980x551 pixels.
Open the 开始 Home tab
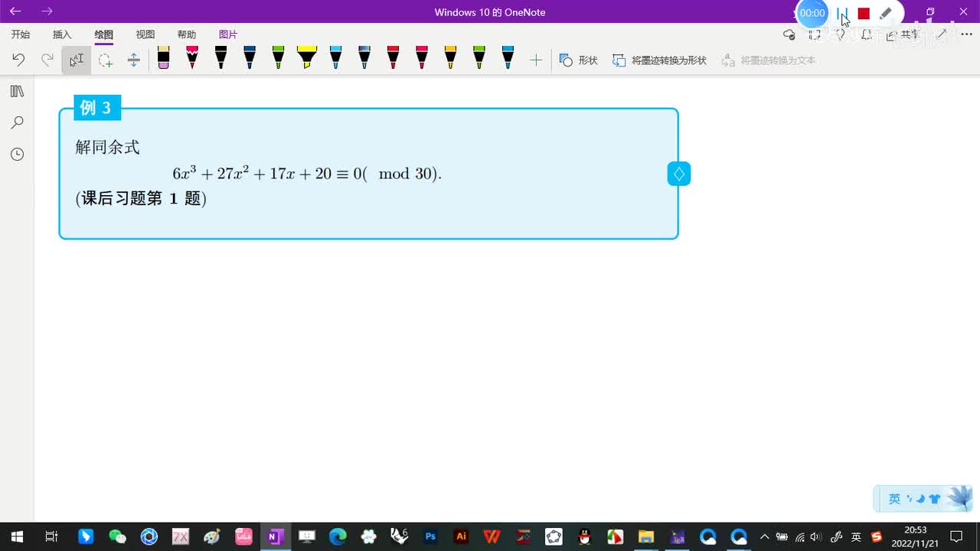pyautogui.click(x=21, y=34)
